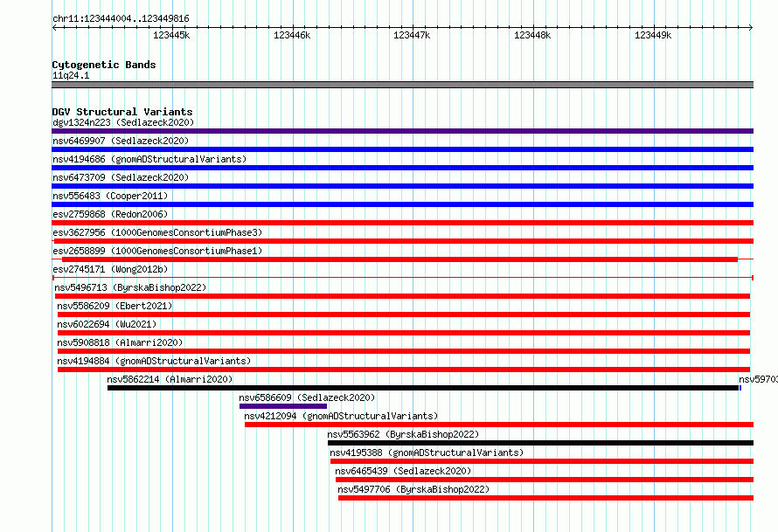
Task: Click the 123449k ruler position
Action: pos(653,35)
